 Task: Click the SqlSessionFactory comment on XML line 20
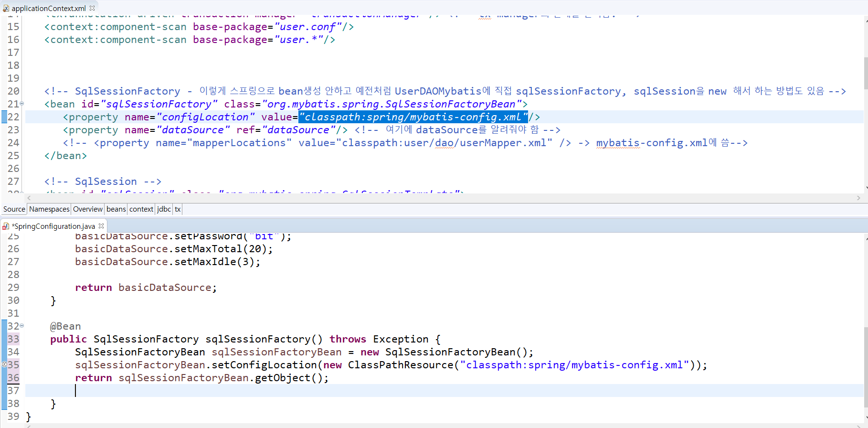(445, 91)
